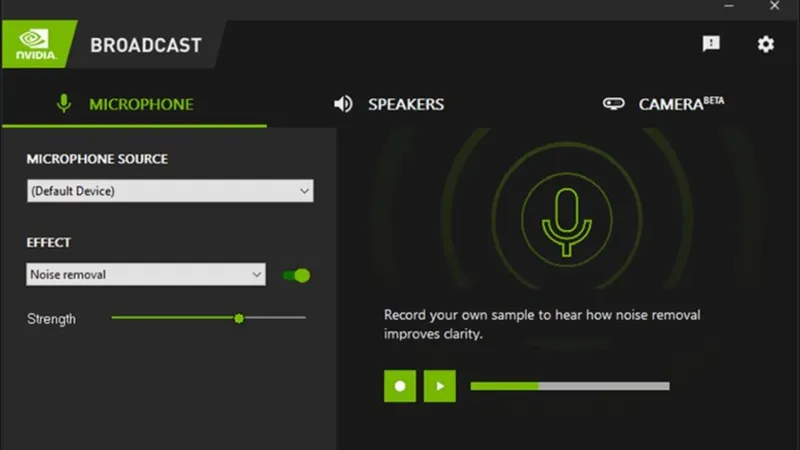
Task: Minimize the Broadcast window
Action: point(729,6)
